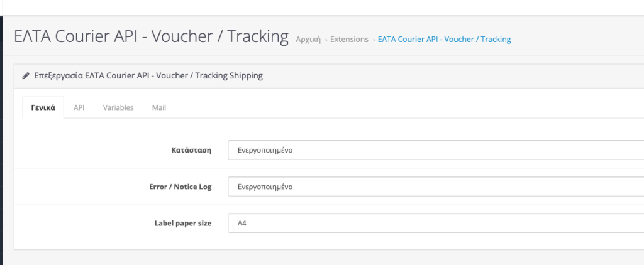Expand the Error / Notice Log dropdown
The width and height of the screenshot is (644, 265).
[436, 187]
